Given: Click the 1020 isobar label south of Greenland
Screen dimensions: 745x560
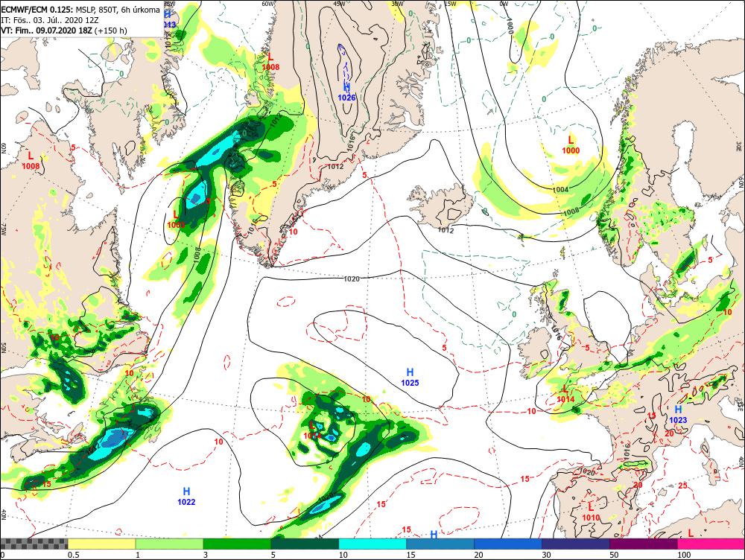Looking at the screenshot, I should click(x=351, y=279).
